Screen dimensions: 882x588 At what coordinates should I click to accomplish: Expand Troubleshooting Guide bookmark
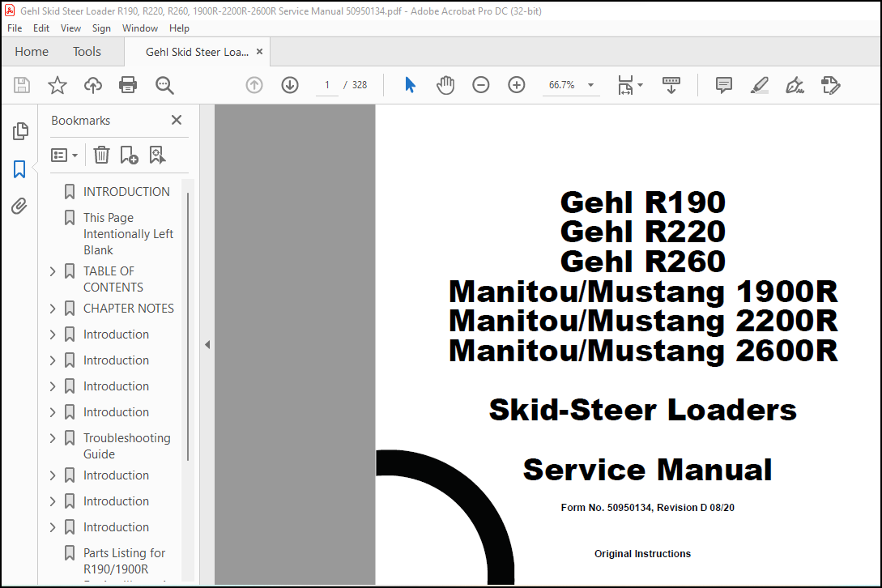53,438
